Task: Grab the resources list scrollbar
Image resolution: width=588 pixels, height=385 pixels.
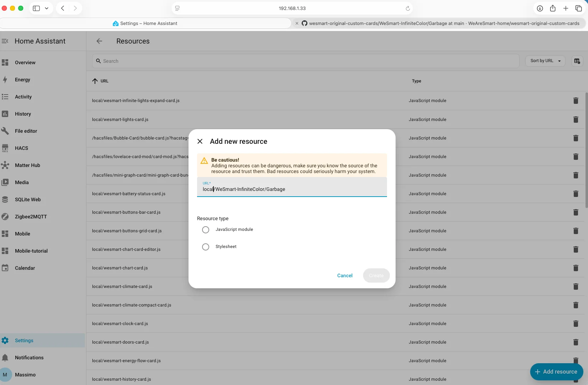Action: pyautogui.click(x=586, y=150)
